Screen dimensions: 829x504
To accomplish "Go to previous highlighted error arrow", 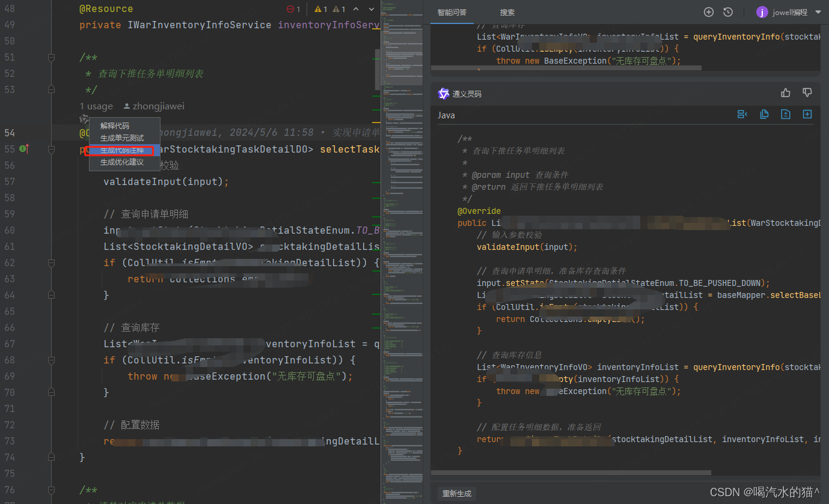I will click(x=356, y=9).
